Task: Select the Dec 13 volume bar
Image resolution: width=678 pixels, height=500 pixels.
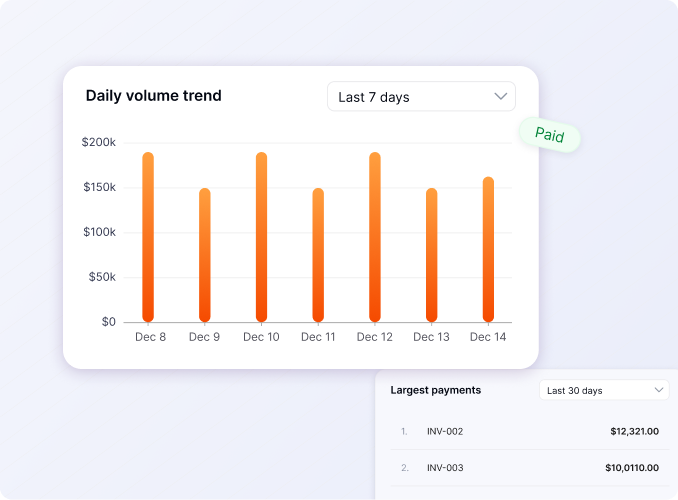Action: tap(432, 255)
